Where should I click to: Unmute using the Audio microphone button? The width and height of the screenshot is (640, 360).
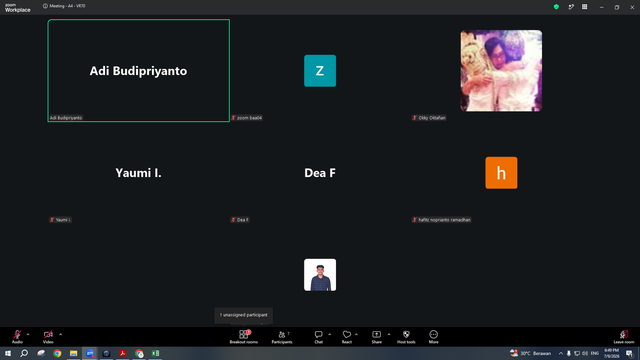pos(17,337)
